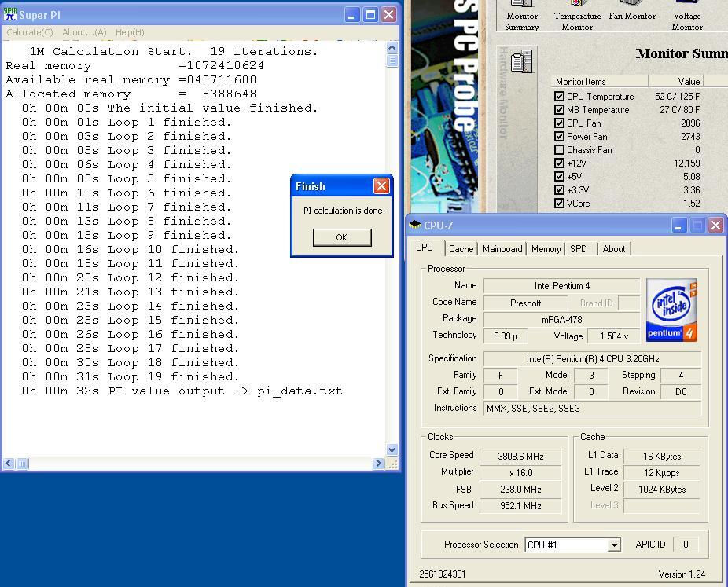Open the About...(A) menu in Super PI
728x587 pixels.
point(84,32)
